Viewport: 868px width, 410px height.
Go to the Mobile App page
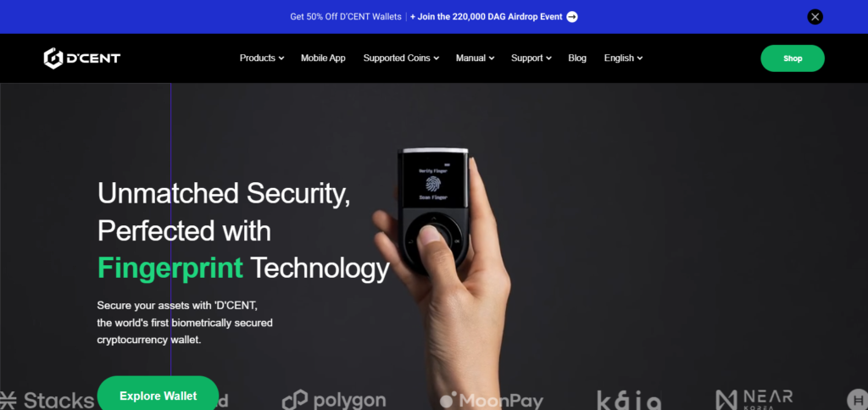tap(323, 58)
